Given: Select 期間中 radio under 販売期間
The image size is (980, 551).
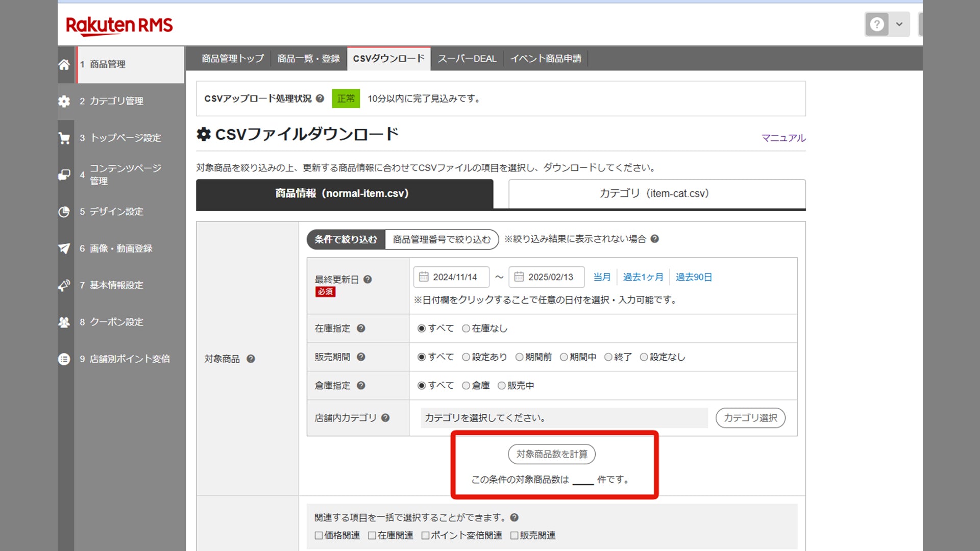Looking at the screenshot, I should pyautogui.click(x=564, y=357).
